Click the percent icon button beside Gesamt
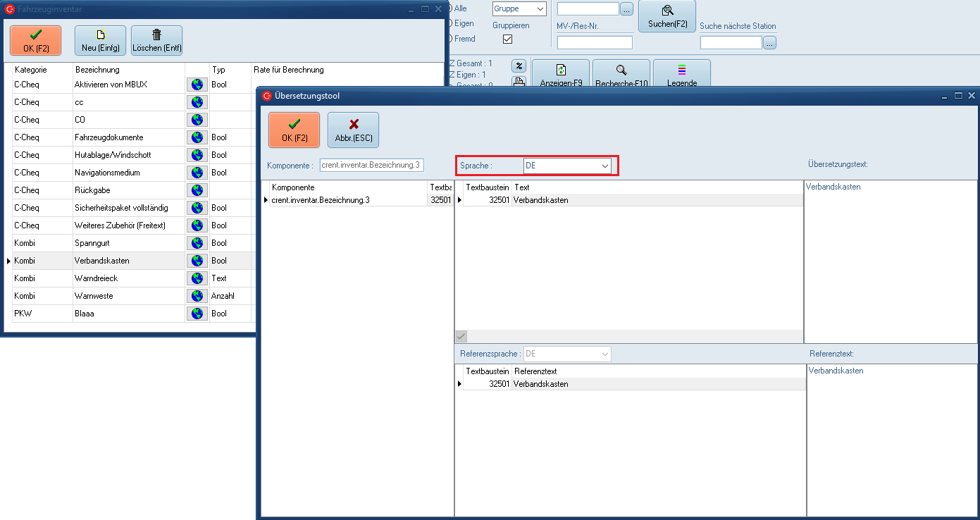This screenshot has height=520, width=980. tap(519, 66)
